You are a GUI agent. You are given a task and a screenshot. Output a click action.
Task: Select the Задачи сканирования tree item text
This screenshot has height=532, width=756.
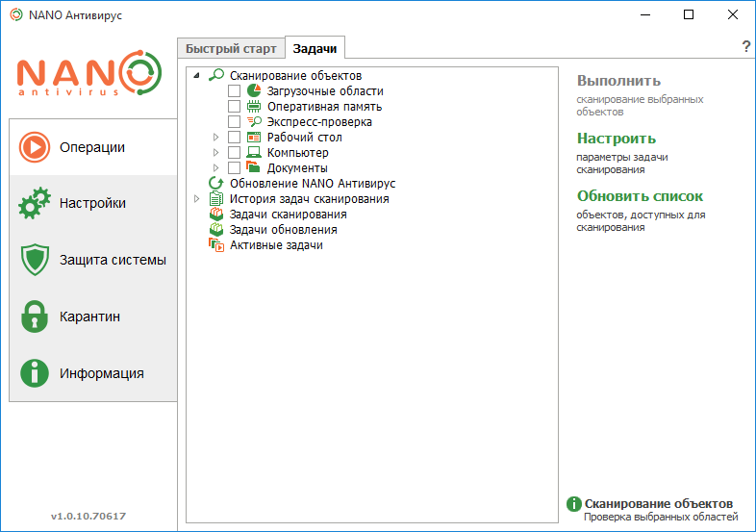click(x=288, y=215)
